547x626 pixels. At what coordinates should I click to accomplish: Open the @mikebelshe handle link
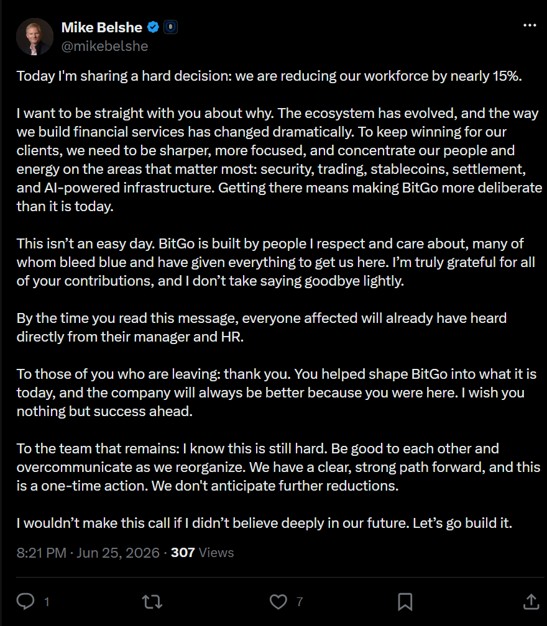tap(105, 46)
